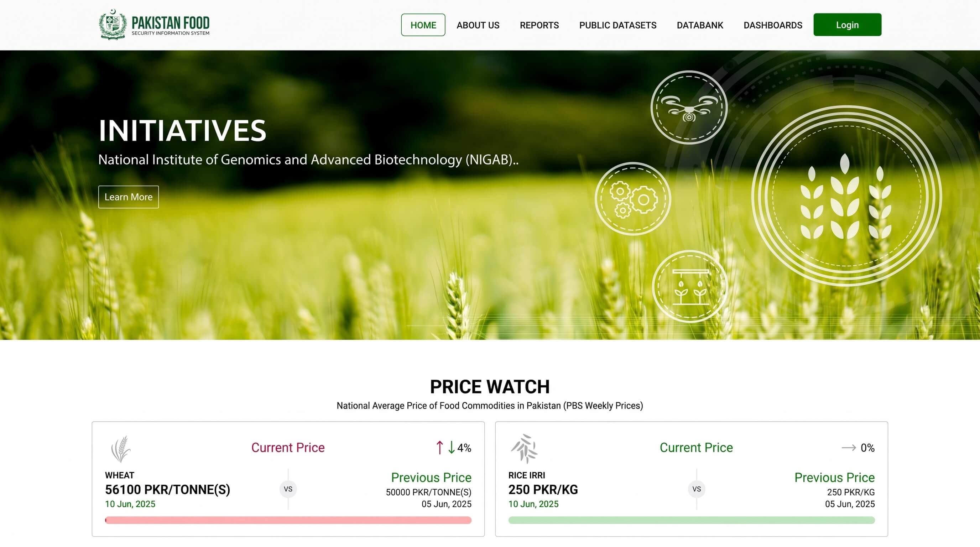Click the wheat commodity icon
Image resolution: width=980 pixels, height=547 pixels.
(121, 449)
